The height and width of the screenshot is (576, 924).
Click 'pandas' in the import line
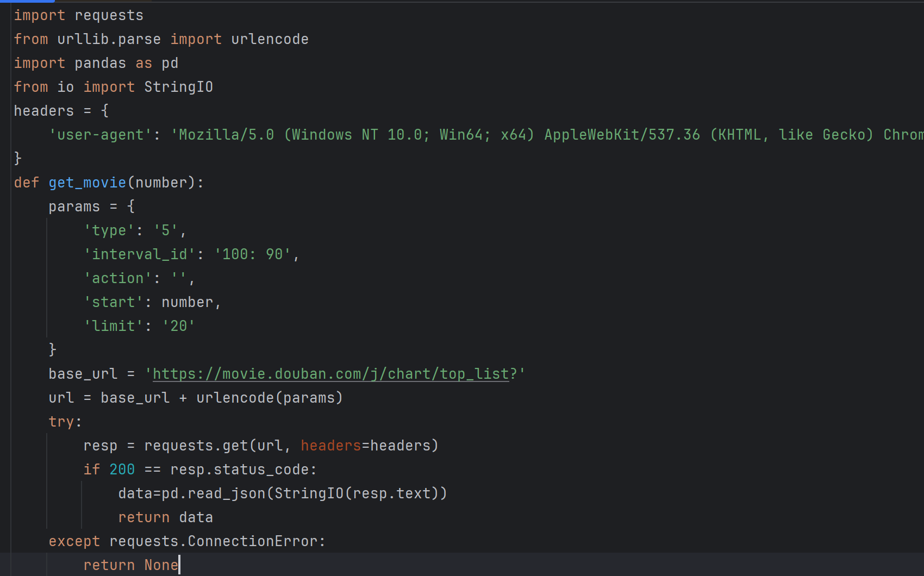tap(101, 63)
